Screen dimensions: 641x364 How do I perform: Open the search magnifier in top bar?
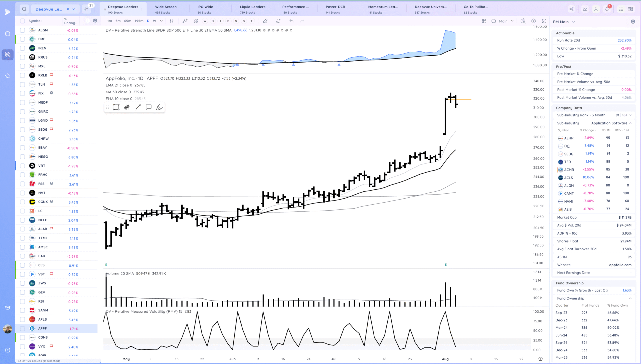tap(24, 9)
